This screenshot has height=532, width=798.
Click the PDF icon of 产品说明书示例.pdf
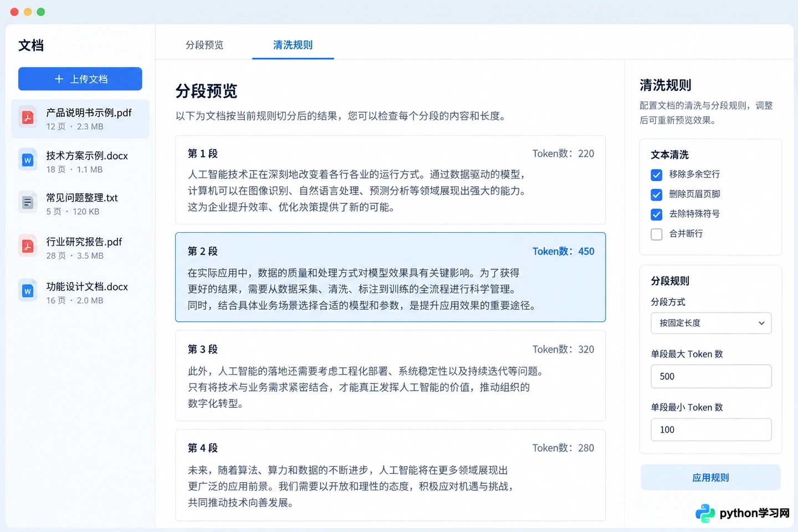pos(28,117)
